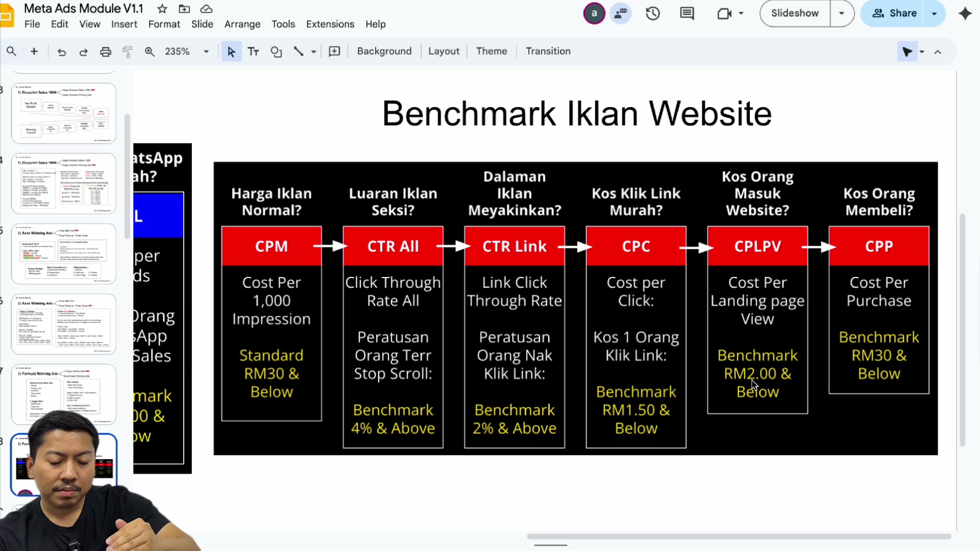Open the search menus magnifier icon
The image size is (980, 551).
tap(11, 51)
